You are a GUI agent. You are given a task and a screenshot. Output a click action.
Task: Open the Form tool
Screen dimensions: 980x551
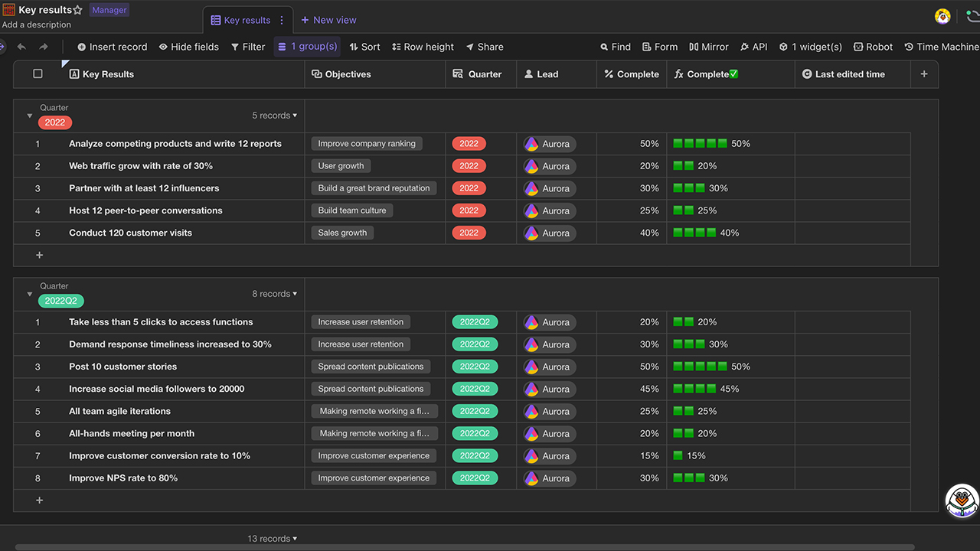(660, 47)
